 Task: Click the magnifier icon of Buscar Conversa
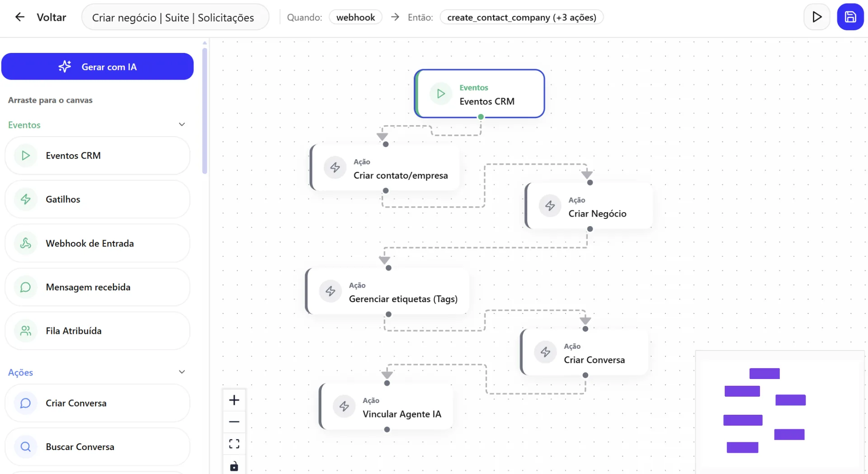click(x=26, y=447)
